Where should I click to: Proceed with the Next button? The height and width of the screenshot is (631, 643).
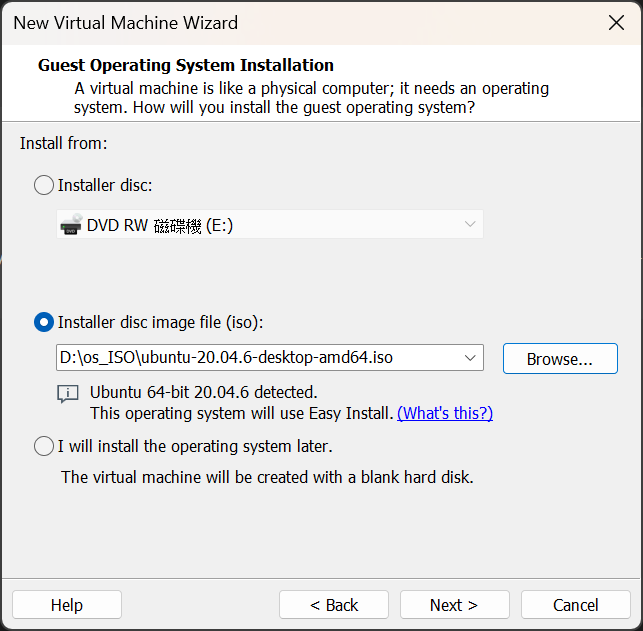coord(454,605)
